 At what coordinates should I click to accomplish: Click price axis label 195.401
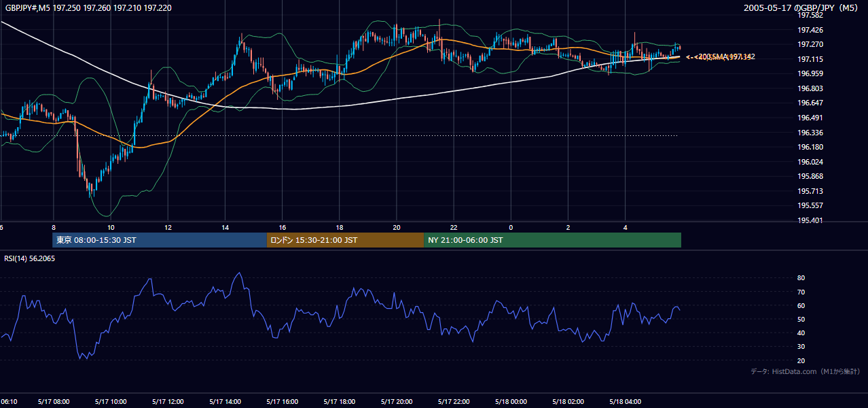(810, 220)
